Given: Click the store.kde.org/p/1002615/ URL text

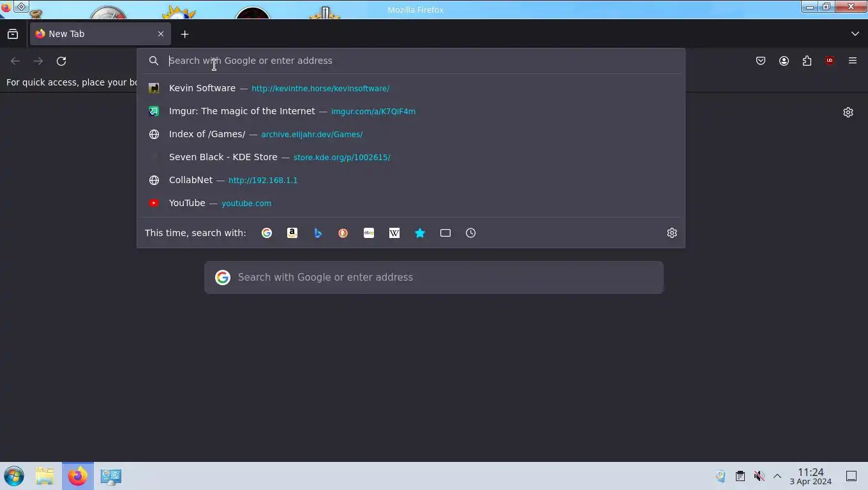Looking at the screenshot, I should (342, 157).
